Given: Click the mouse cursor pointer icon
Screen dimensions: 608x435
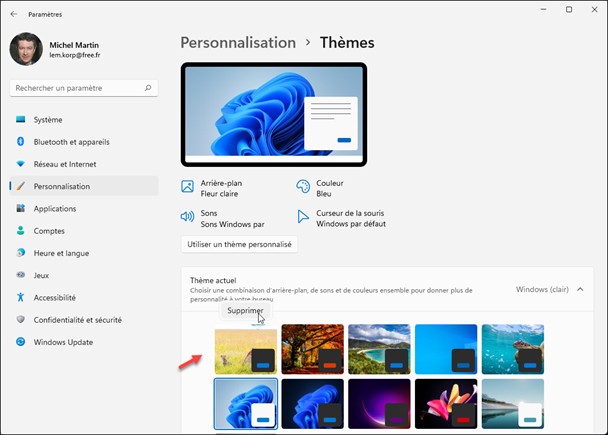Looking at the screenshot, I should (303, 216).
